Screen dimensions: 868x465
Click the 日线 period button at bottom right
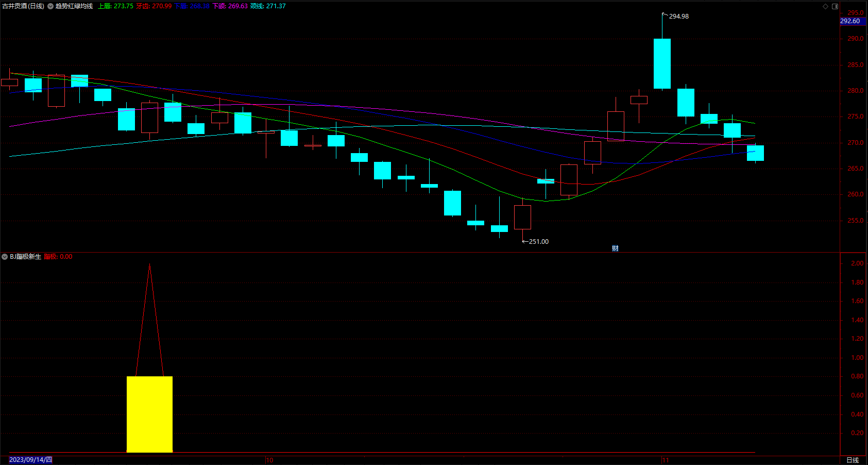pos(853,460)
